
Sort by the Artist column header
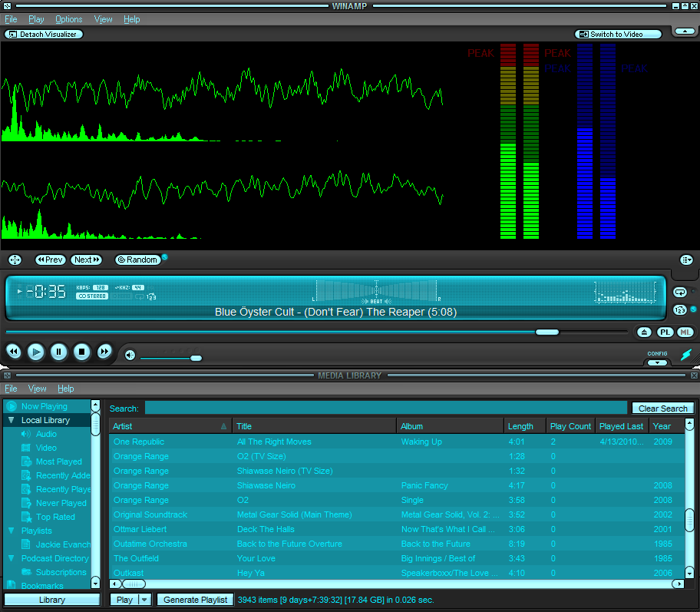click(170, 426)
